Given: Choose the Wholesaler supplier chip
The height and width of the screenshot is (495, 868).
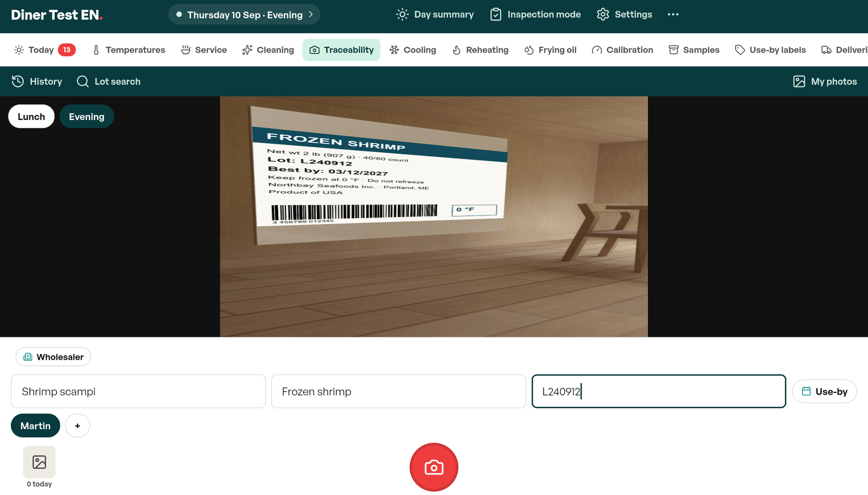Looking at the screenshot, I should click(x=53, y=357).
